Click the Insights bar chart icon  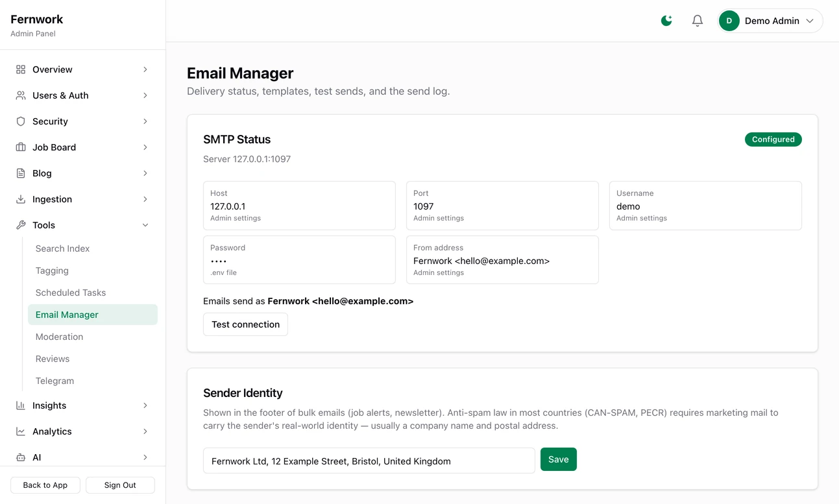(21, 405)
